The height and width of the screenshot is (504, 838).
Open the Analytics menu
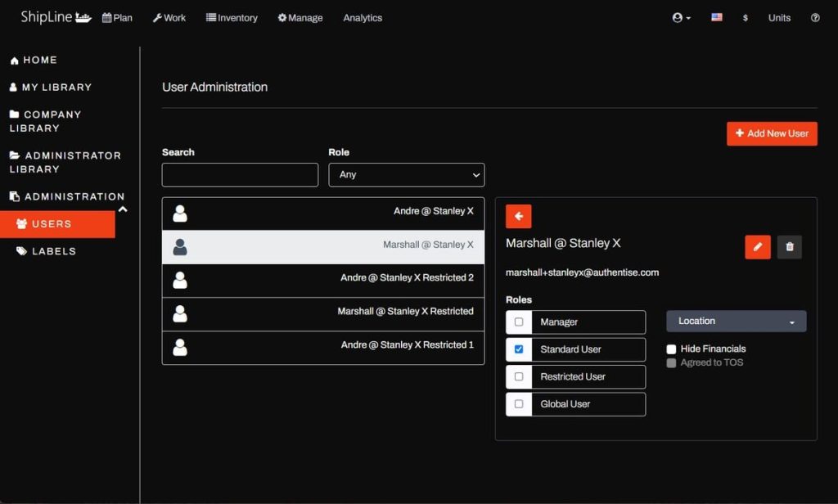(363, 18)
